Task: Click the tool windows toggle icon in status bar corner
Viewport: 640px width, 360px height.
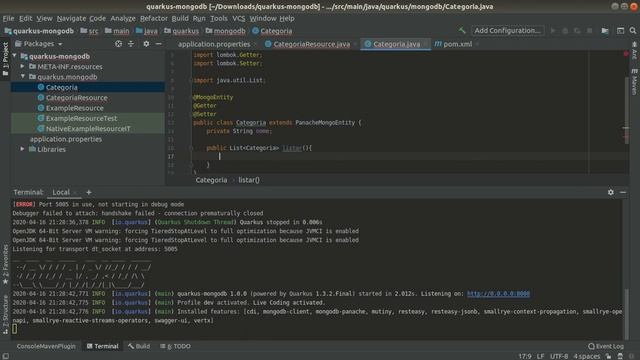Action: [6, 356]
